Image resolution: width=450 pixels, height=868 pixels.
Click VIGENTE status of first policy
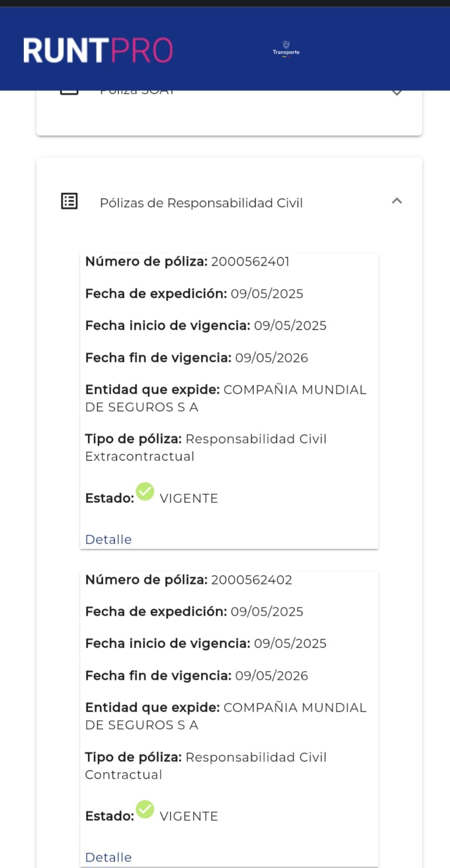(x=189, y=499)
